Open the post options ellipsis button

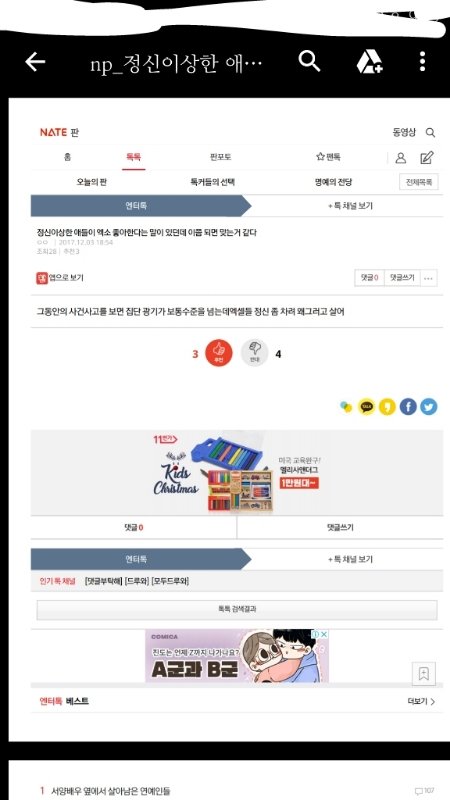[428, 278]
